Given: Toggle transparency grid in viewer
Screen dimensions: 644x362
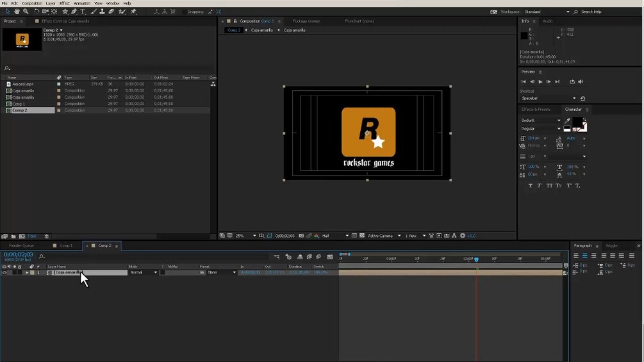Looking at the screenshot, I should [362, 236].
